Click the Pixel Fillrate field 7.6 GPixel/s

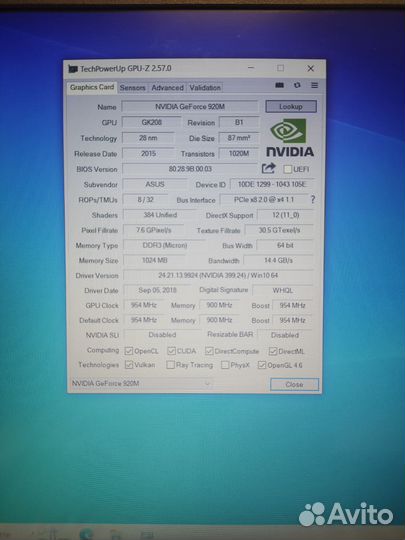point(154,230)
